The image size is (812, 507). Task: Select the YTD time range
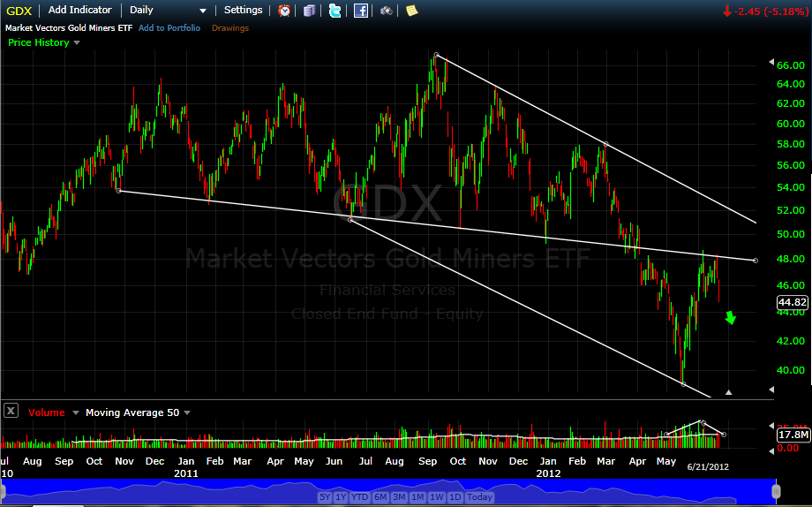click(x=359, y=496)
